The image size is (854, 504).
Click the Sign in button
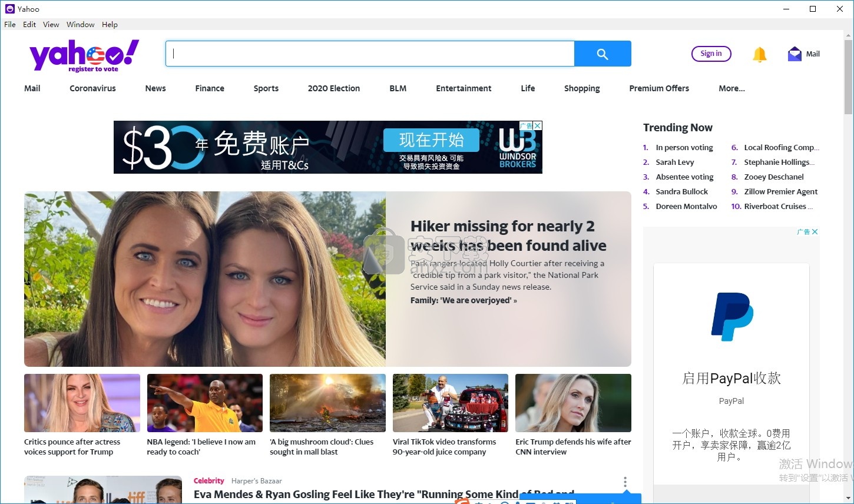(711, 54)
